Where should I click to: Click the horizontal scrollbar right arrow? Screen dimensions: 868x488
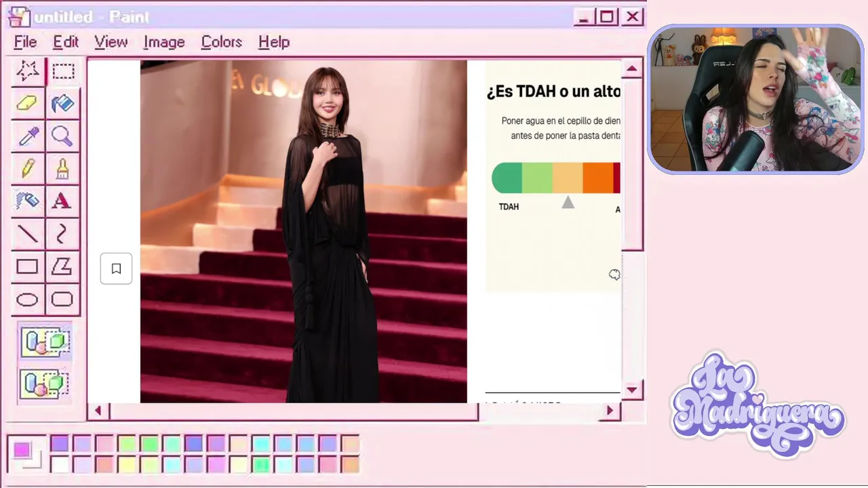pos(610,411)
